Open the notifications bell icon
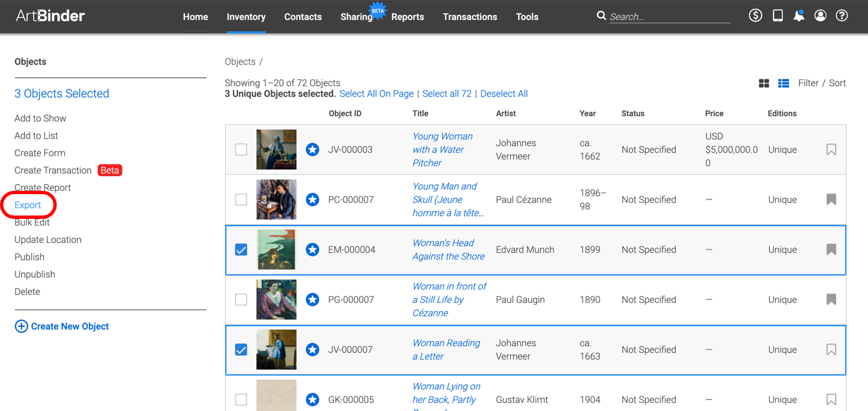The height and width of the screenshot is (411, 868). 799,15
